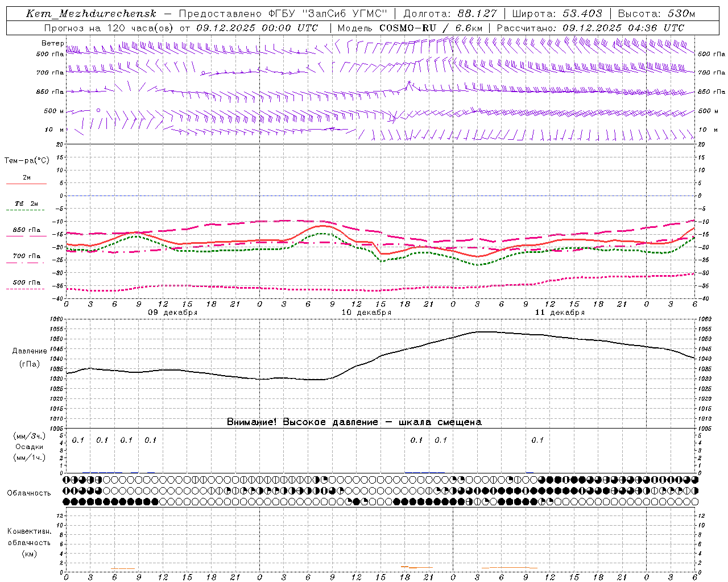Click the 850 гПа temperature legend entry
This screenshot has width=728, height=582.
click(26, 230)
